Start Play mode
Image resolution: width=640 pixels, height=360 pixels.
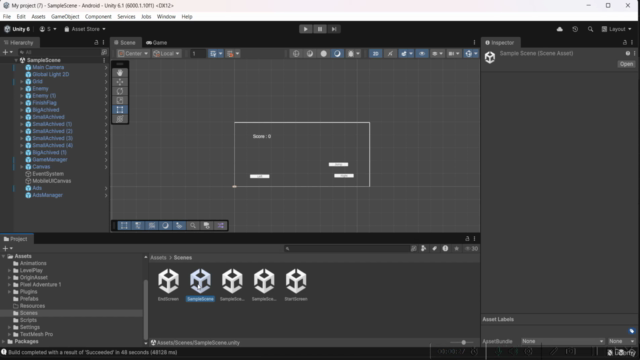pyautogui.click(x=305, y=29)
